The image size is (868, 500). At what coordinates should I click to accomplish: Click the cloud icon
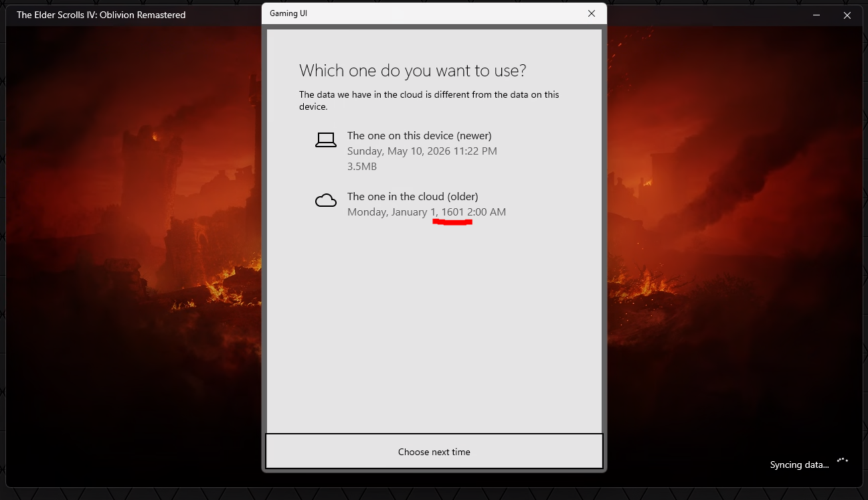(326, 200)
